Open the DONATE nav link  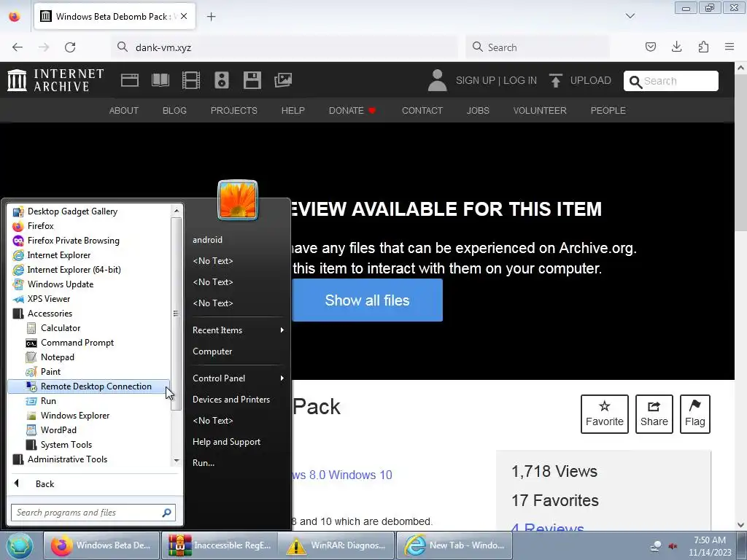point(352,111)
